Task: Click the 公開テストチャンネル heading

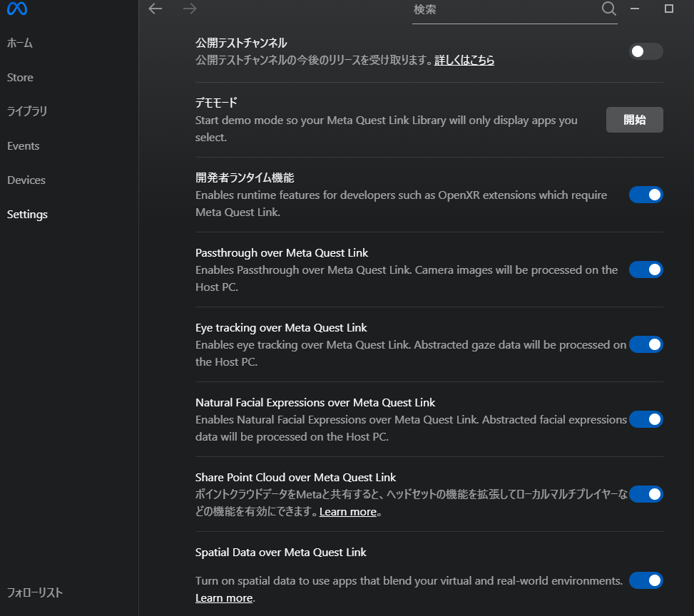Action: [241, 43]
